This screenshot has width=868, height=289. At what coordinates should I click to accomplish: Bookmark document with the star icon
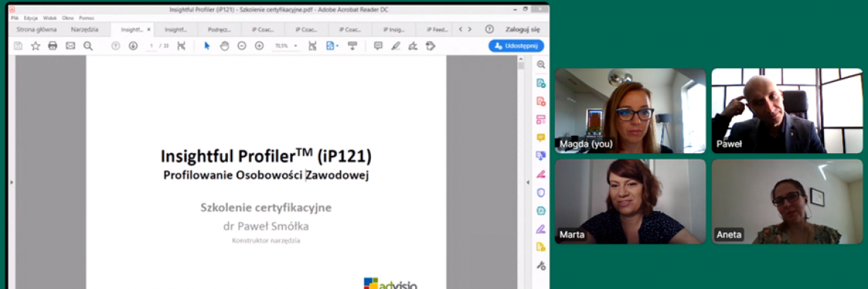point(35,46)
